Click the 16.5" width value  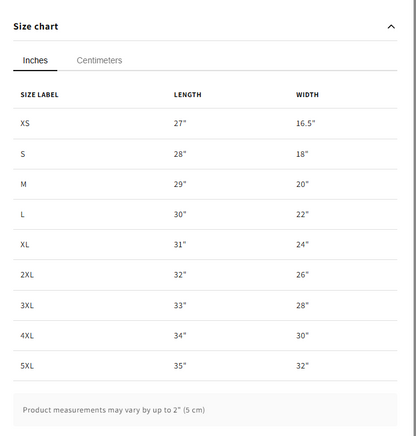(x=306, y=123)
